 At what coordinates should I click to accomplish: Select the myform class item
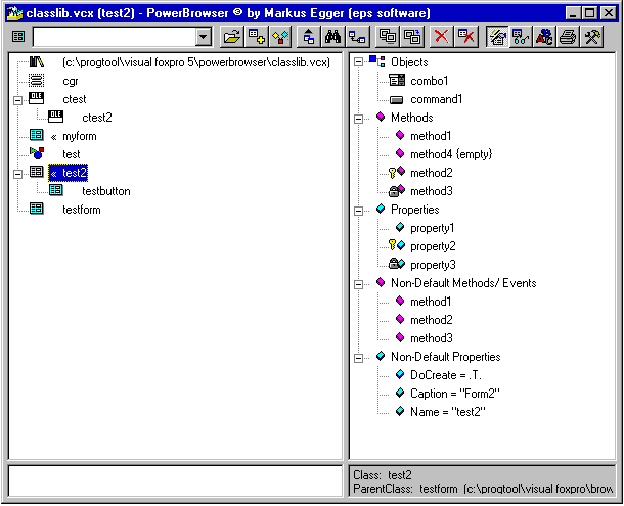(x=79, y=136)
